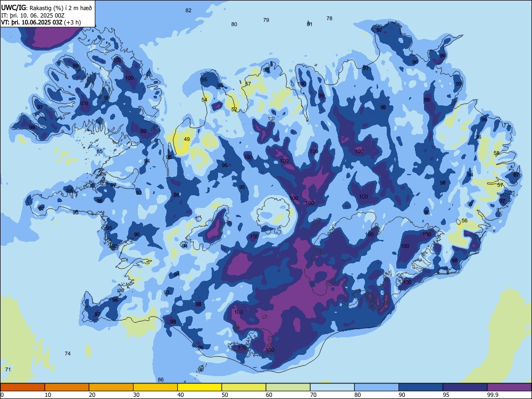Click the humidity value 52 on the map
The width and height of the screenshot is (532, 399).
tap(234, 109)
